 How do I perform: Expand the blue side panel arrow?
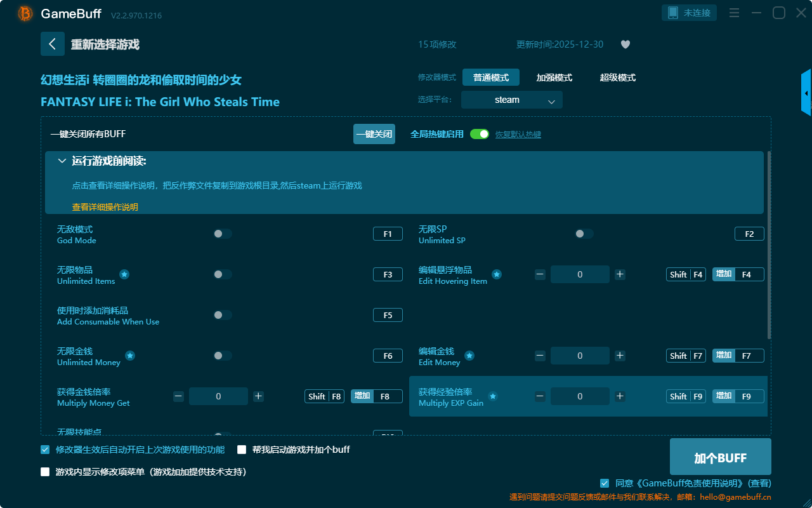click(x=806, y=93)
